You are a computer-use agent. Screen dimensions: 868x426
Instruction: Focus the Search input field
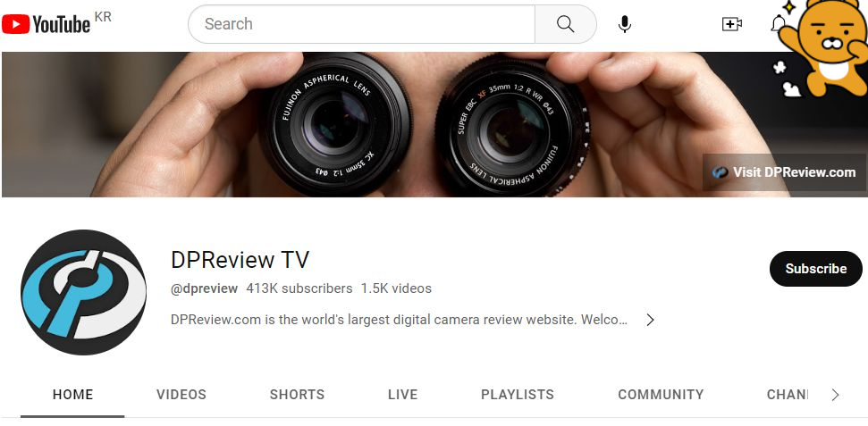[x=361, y=24]
